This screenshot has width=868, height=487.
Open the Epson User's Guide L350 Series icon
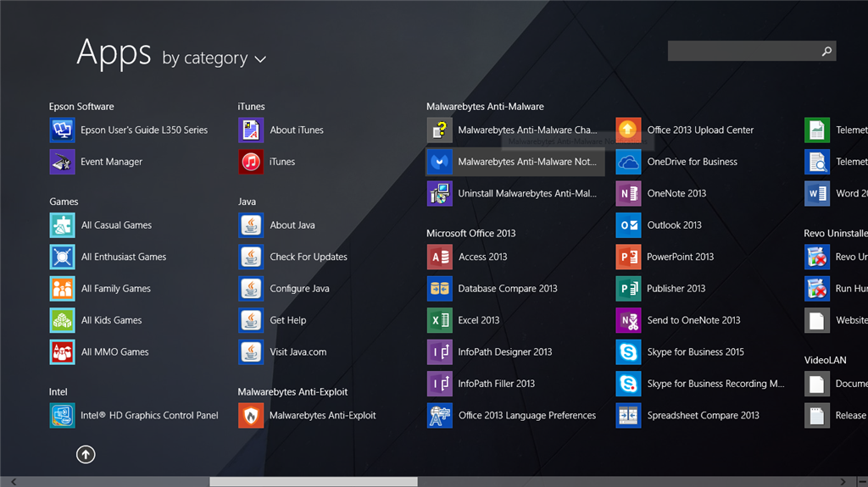62,130
